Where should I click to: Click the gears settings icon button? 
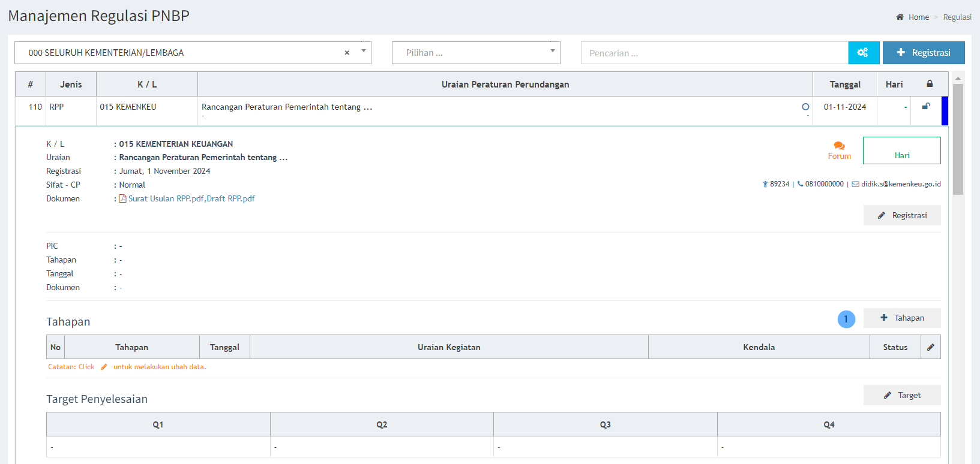click(863, 53)
